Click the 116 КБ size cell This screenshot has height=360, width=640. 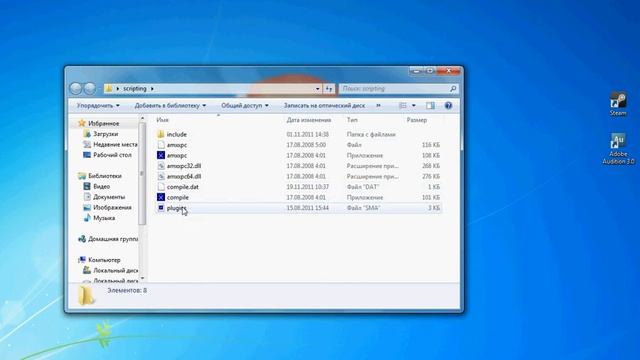coord(431,145)
